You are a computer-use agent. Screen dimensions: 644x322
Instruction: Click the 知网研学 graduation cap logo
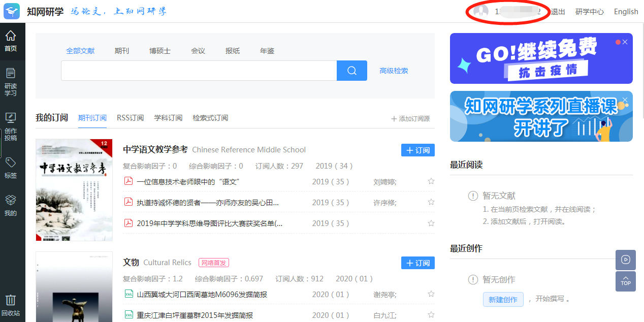(12, 11)
